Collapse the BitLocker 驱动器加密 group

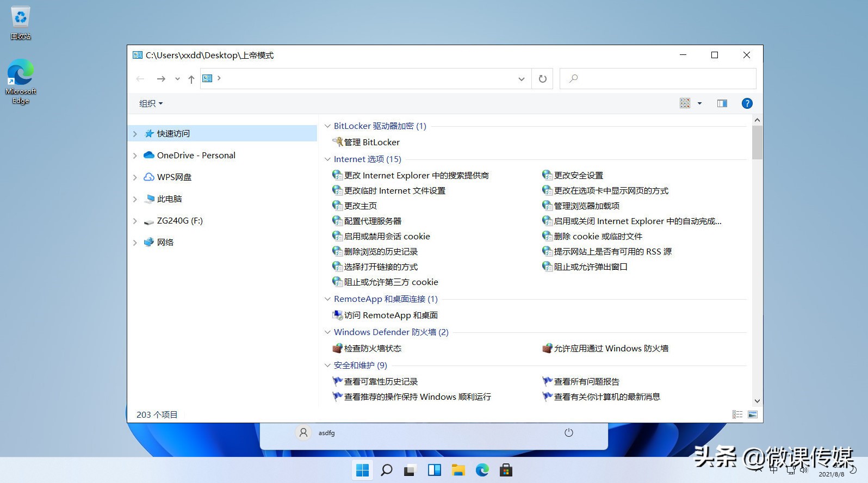pos(327,126)
